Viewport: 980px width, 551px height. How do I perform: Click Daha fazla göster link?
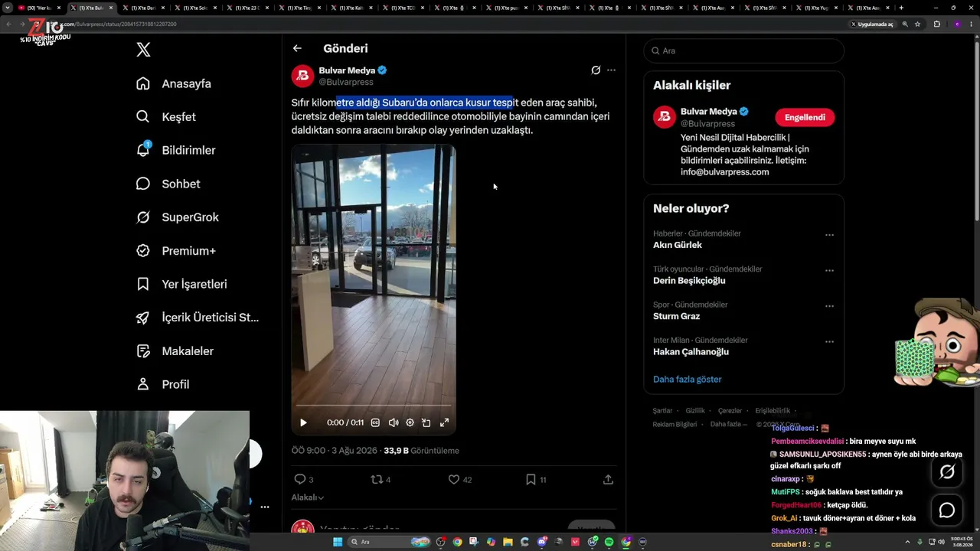coord(687,379)
